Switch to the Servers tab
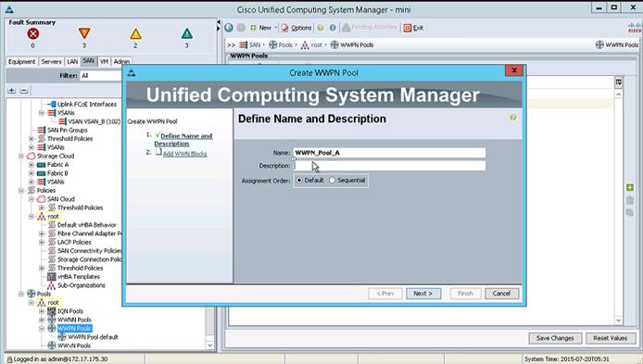The height and width of the screenshot is (364, 643). click(51, 61)
